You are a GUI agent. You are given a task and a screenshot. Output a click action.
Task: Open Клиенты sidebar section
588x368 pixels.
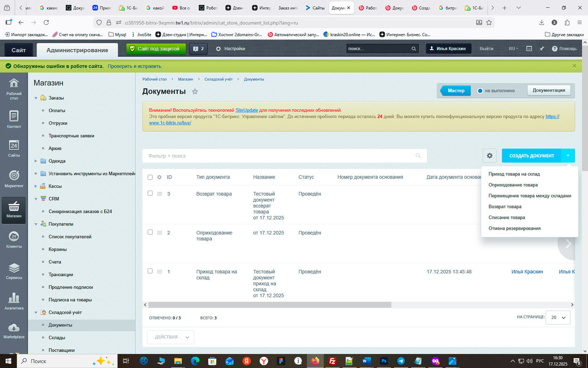tap(14, 240)
